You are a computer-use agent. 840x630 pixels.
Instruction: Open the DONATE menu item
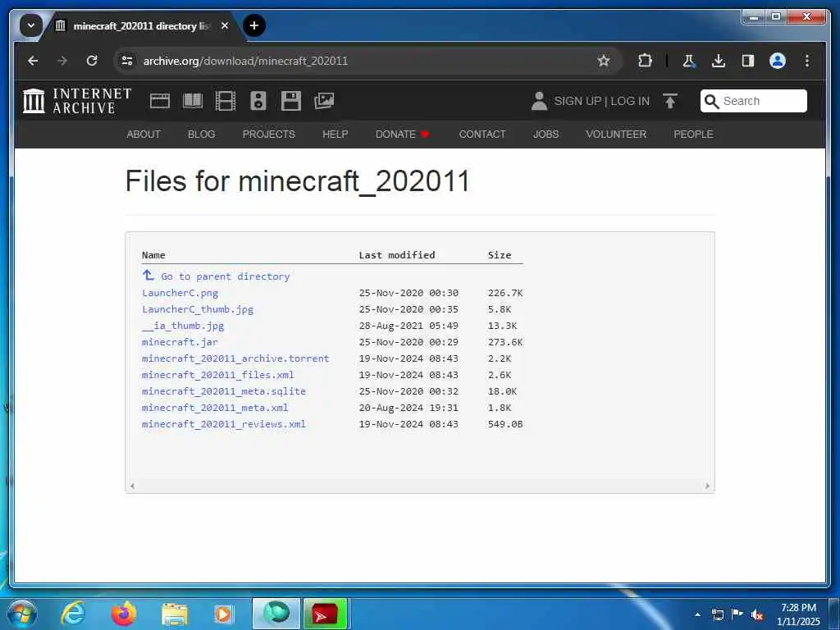(402, 134)
